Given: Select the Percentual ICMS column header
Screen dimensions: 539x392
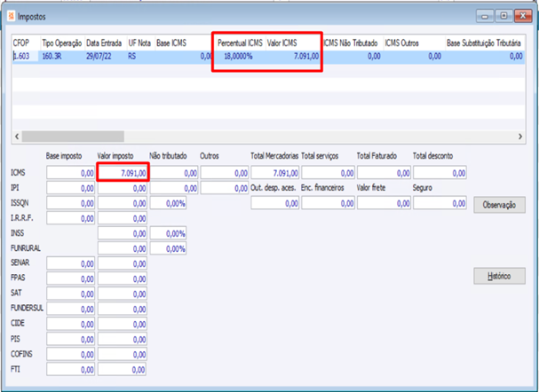Looking at the screenshot, I should click(x=240, y=43).
